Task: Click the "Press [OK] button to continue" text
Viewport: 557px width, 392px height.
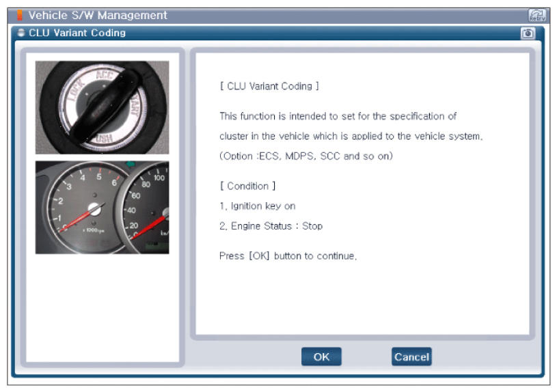Action: (288, 256)
